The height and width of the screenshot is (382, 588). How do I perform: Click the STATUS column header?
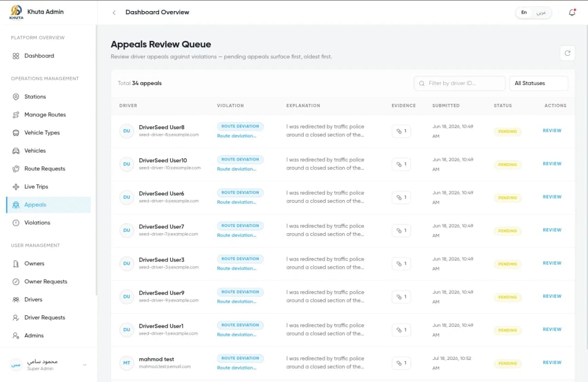502,106
